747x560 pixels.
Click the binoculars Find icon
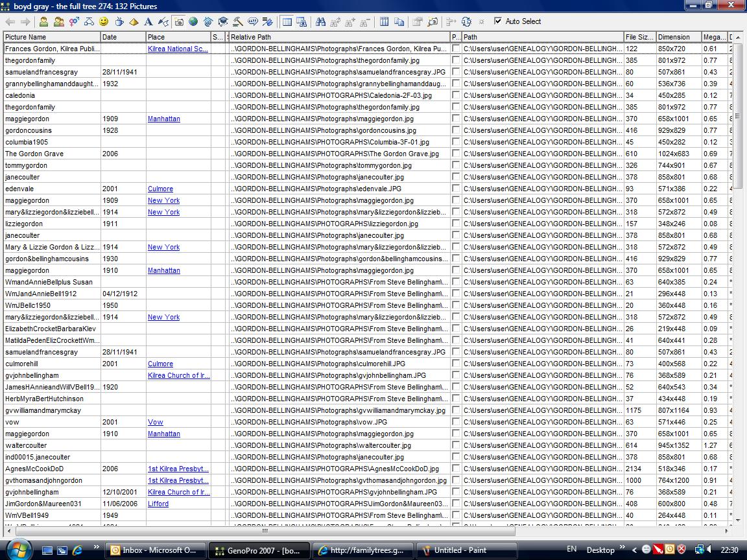coord(320,22)
